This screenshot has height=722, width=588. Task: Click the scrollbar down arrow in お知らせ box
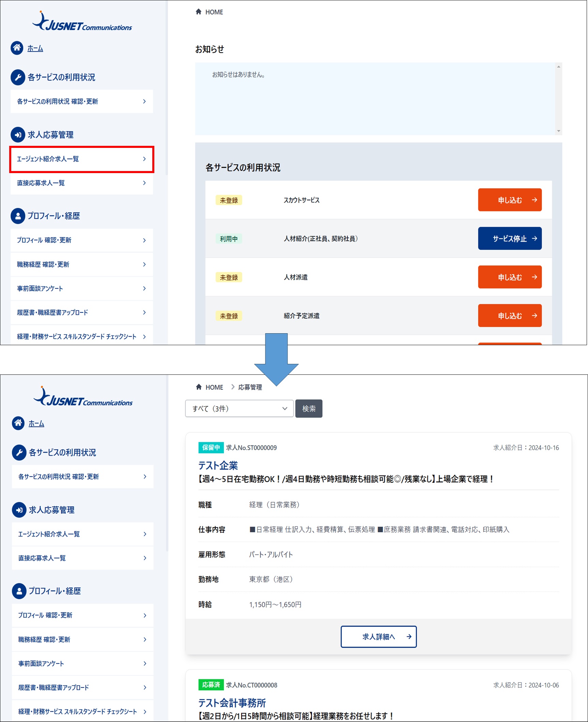(x=558, y=131)
